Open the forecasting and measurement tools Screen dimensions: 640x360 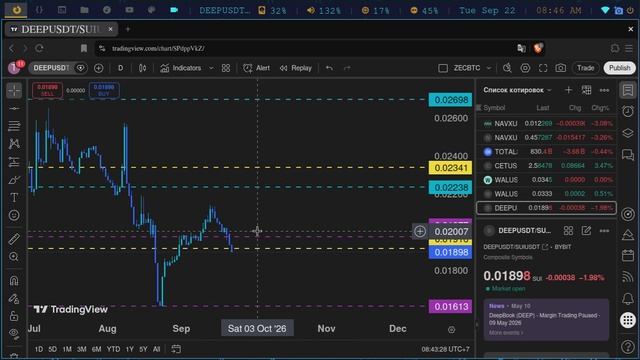[x=14, y=162]
